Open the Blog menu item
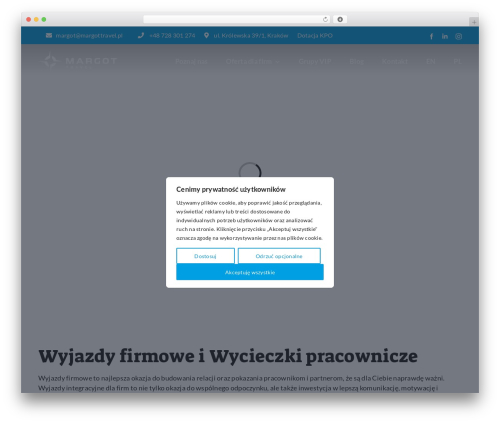 coord(356,61)
